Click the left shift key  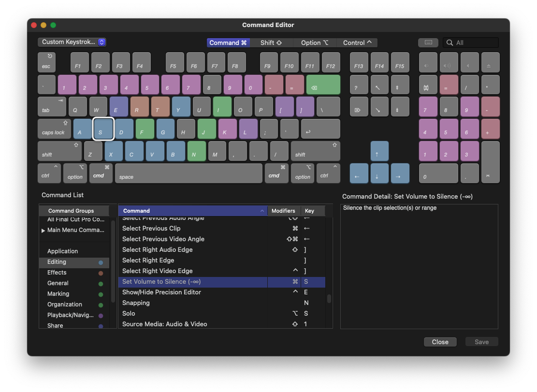pos(59,151)
